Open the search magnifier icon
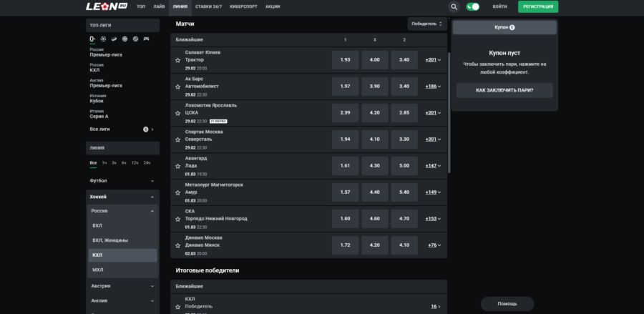Screen dimensions: 644x314 454,6
